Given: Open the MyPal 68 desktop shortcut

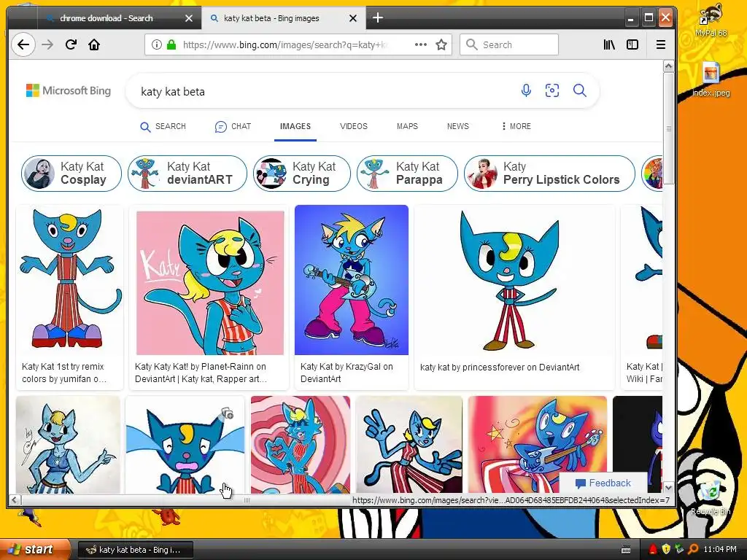Looking at the screenshot, I should click(711, 20).
